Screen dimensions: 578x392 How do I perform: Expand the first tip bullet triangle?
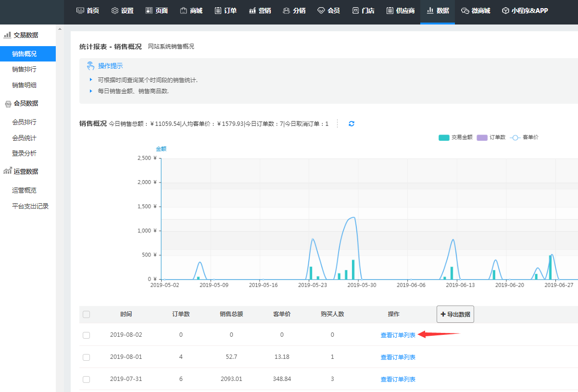[x=90, y=80]
